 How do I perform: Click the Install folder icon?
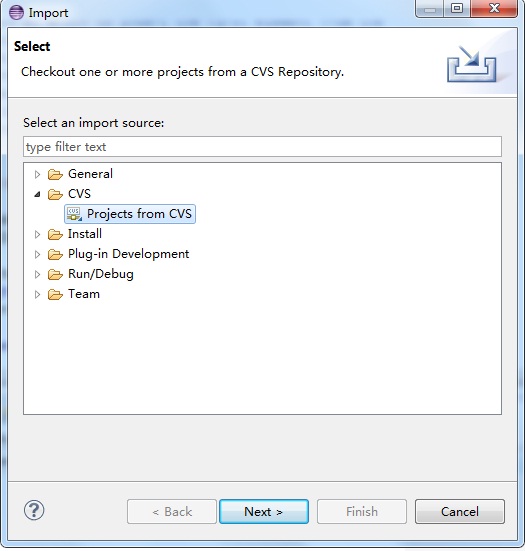coord(55,234)
